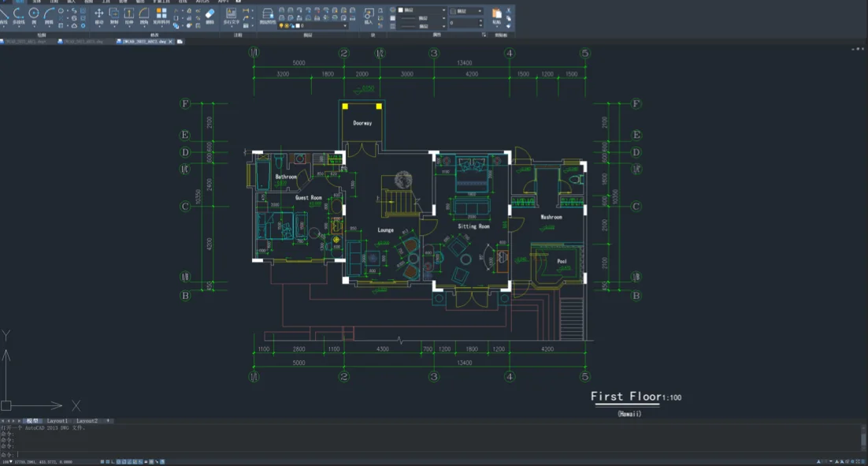This screenshot has height=466, width=868.
Task: Open the color ByLayer dropdown with white swatch
Action: pyautogui.click(x=421, y=10)
